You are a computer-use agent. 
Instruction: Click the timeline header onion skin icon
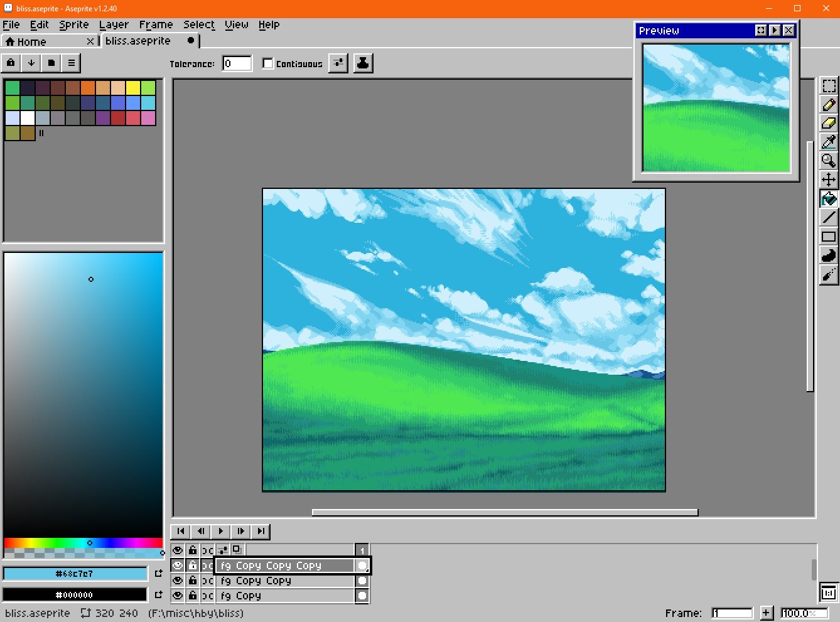click(237, 550)
